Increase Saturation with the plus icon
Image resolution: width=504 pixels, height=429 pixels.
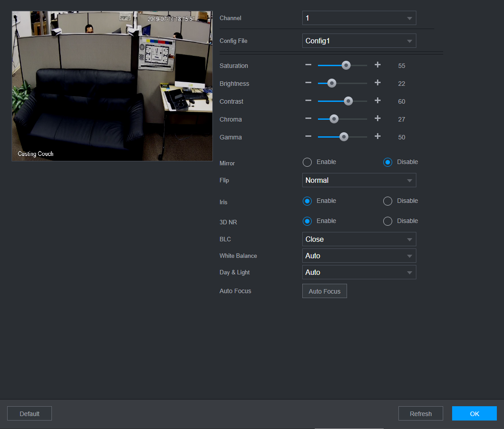[377, 65]
